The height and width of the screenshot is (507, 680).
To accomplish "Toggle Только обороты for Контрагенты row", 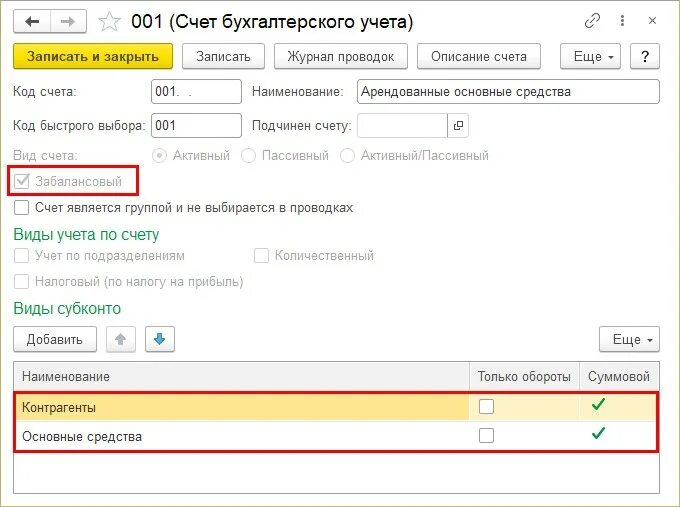I will click(x=486, y=406).
